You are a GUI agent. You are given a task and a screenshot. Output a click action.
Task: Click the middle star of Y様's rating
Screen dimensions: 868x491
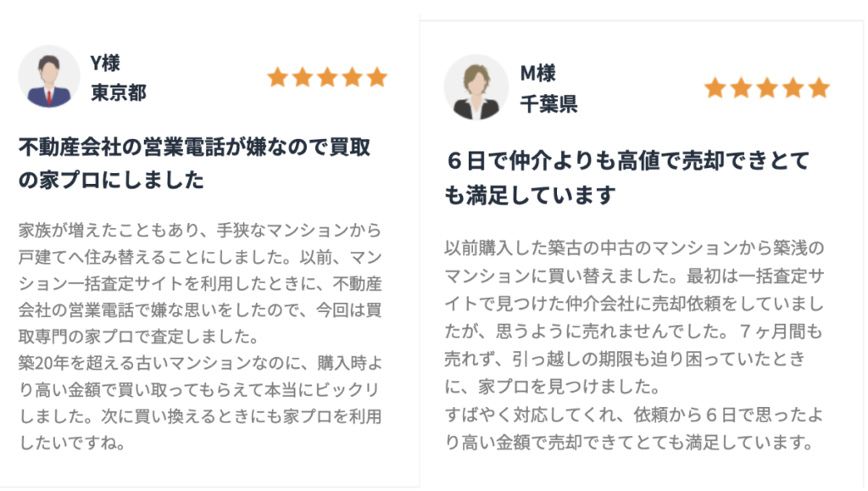tap(327, 78)
